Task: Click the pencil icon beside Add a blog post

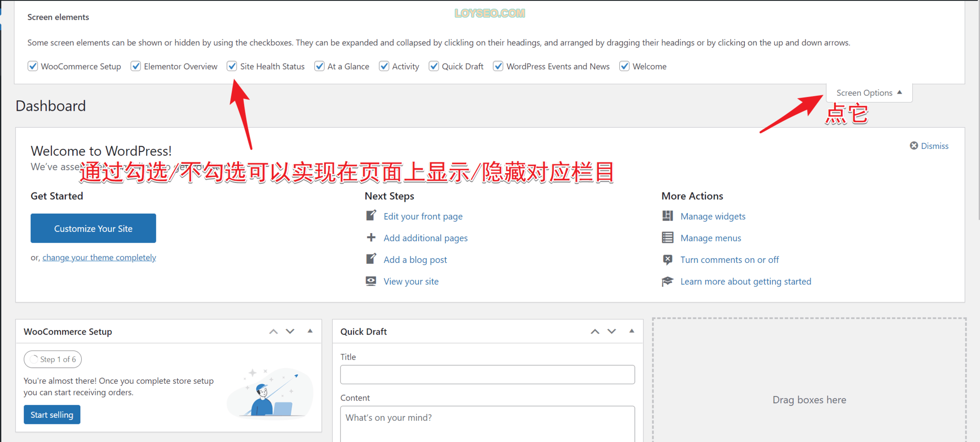Action: [371, 259]
